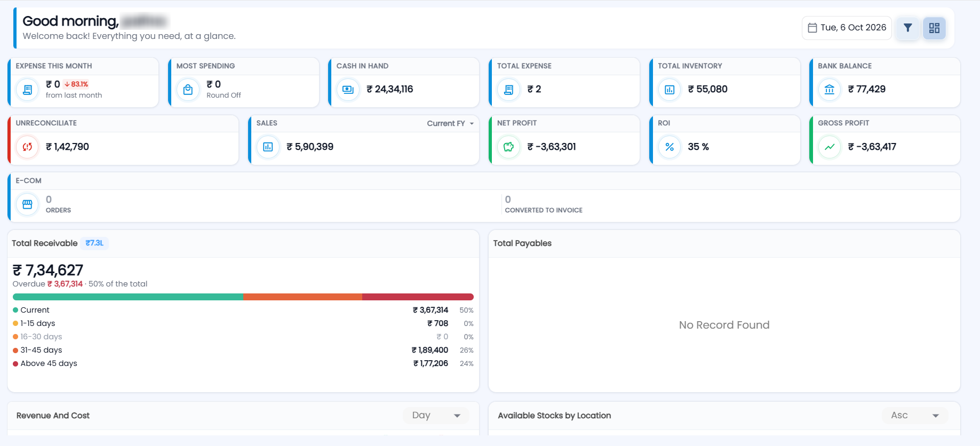Click the Sales value ₹ 5,90,399

[x=310, y=147]
